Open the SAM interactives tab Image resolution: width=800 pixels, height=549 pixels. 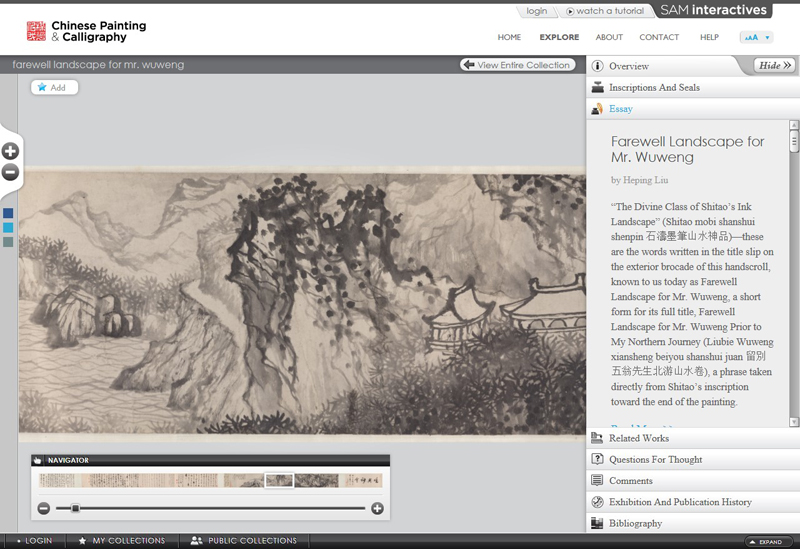(x=713, y=10)
